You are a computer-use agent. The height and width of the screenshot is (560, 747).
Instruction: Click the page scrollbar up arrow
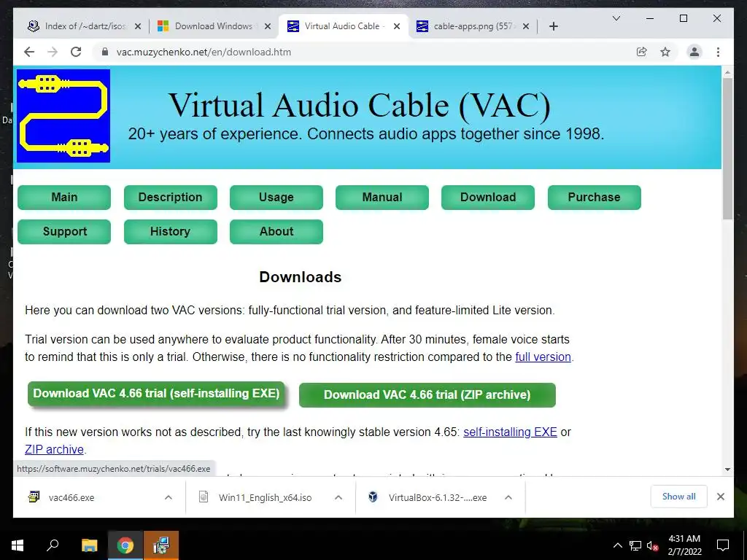(727, 72)
